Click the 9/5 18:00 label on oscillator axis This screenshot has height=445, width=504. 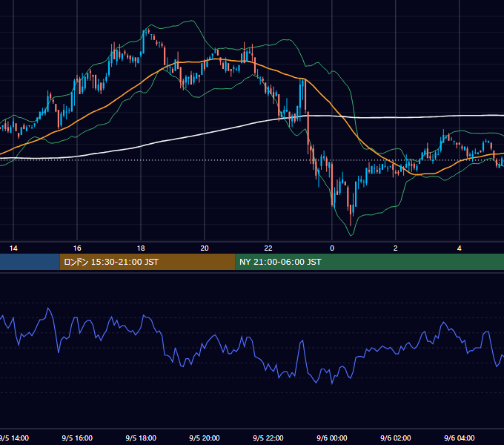coord(141,438)
